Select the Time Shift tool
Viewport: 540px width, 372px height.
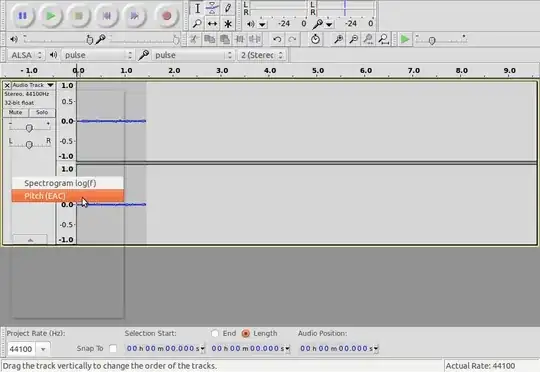tap(212, 24)
